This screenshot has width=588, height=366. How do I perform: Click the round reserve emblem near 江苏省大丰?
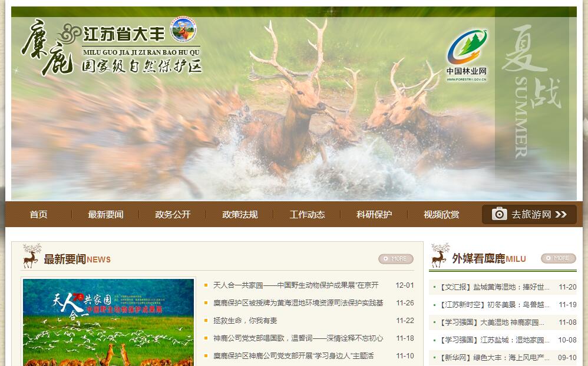(x=183, y=29)
